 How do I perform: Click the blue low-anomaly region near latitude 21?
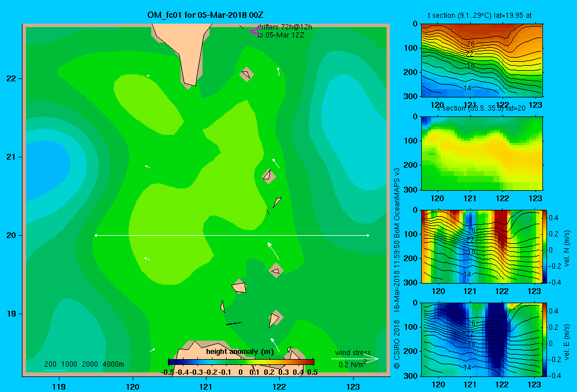(x=46, y=169)
